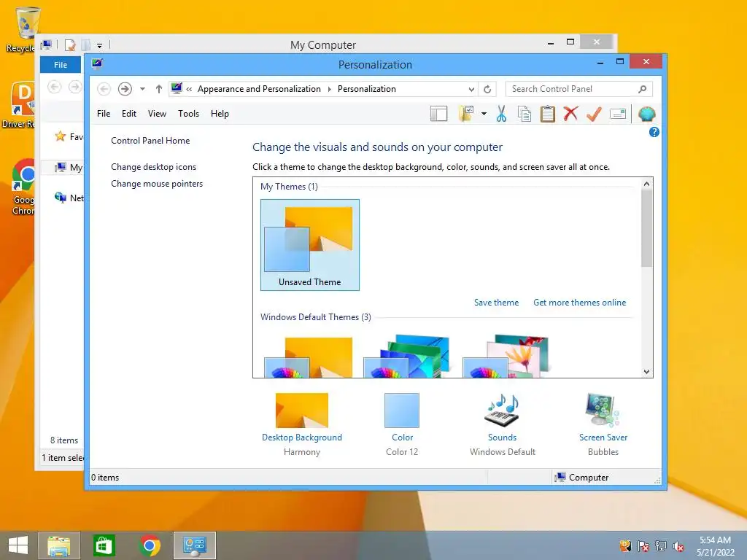Click the folder options icon in toolbar
The height and width of the screenshot is (560, 747).
coord(466,114)
